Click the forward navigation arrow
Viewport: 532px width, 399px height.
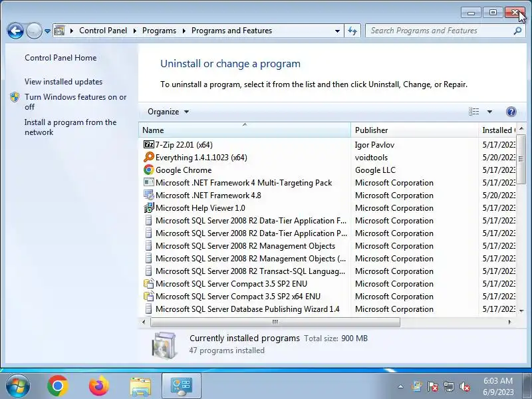34,31
